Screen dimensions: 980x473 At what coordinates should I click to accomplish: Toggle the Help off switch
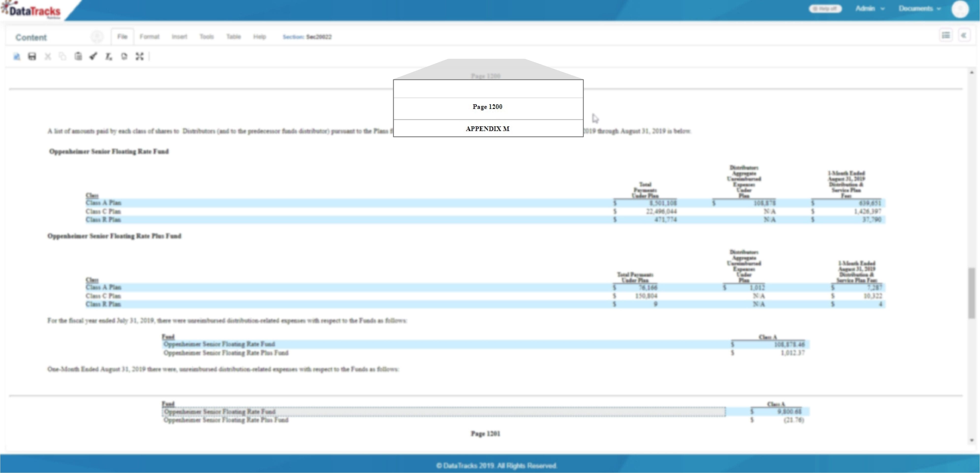[825, 8]
